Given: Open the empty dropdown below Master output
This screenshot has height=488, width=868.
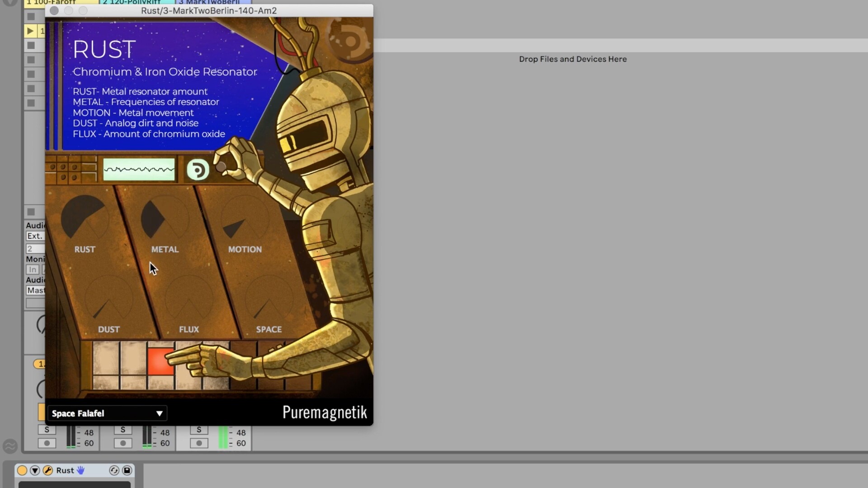Looking at the screenshot, I should (35, 303).
